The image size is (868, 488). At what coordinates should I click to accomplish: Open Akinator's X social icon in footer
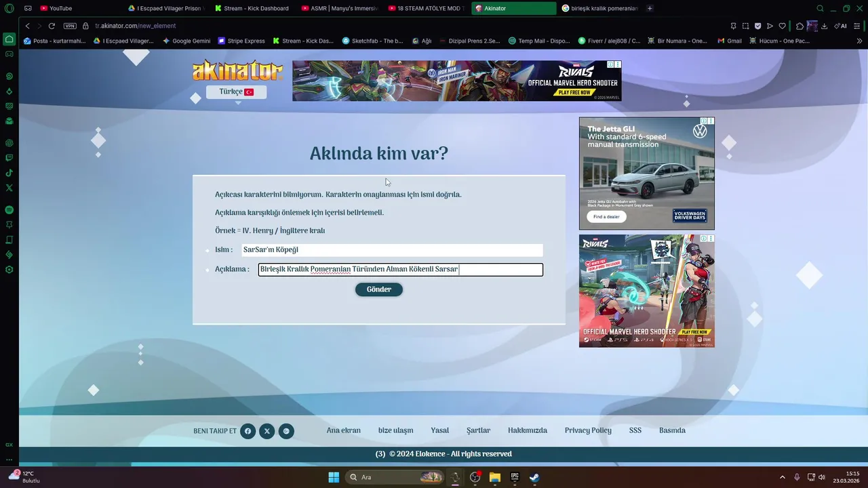click(x=267, y=431)
